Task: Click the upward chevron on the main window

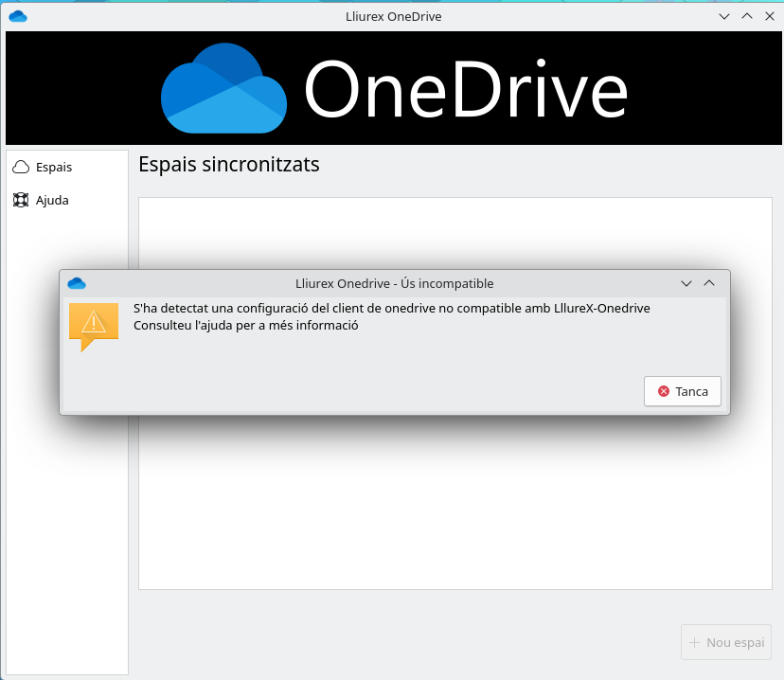Action: tap(747, 16)
